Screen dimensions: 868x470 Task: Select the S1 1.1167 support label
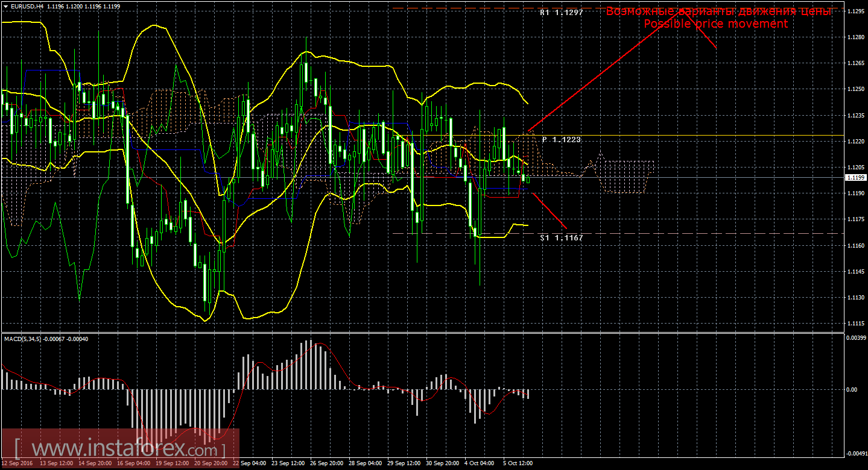561,238
